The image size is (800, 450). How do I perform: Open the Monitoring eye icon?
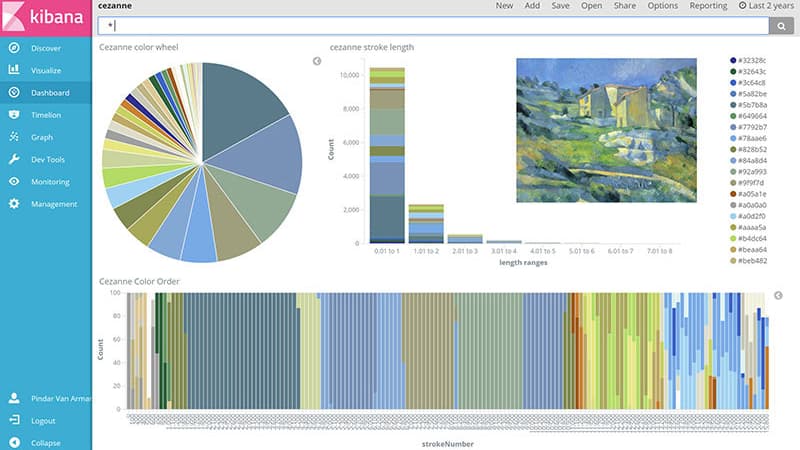coord(14,182)
